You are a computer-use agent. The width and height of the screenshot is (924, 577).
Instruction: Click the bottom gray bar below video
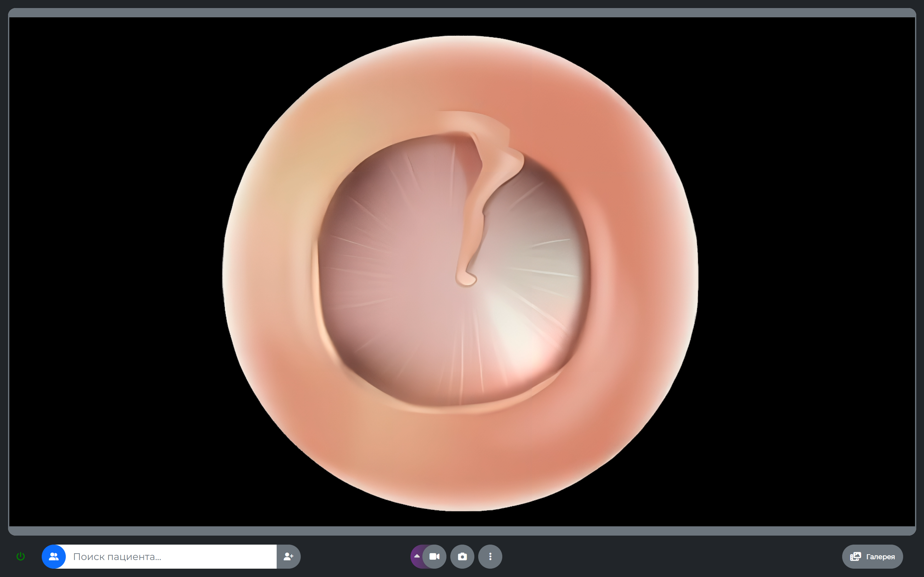click(462, 530)
